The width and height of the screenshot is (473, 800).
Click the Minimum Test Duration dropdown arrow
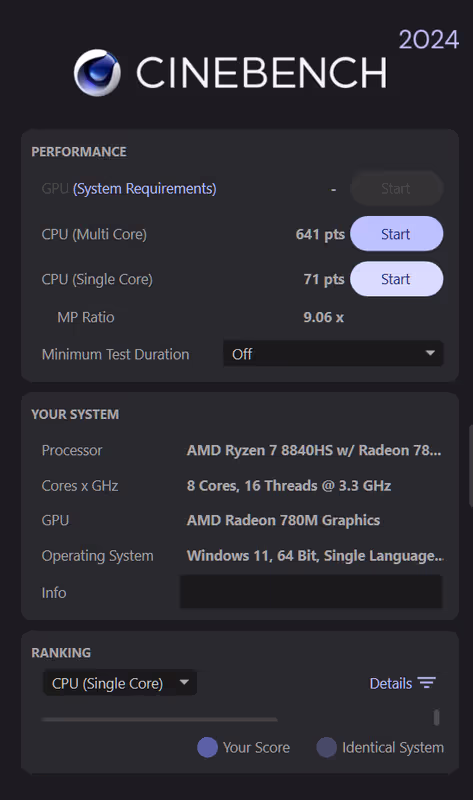click(x=430, y=353)
